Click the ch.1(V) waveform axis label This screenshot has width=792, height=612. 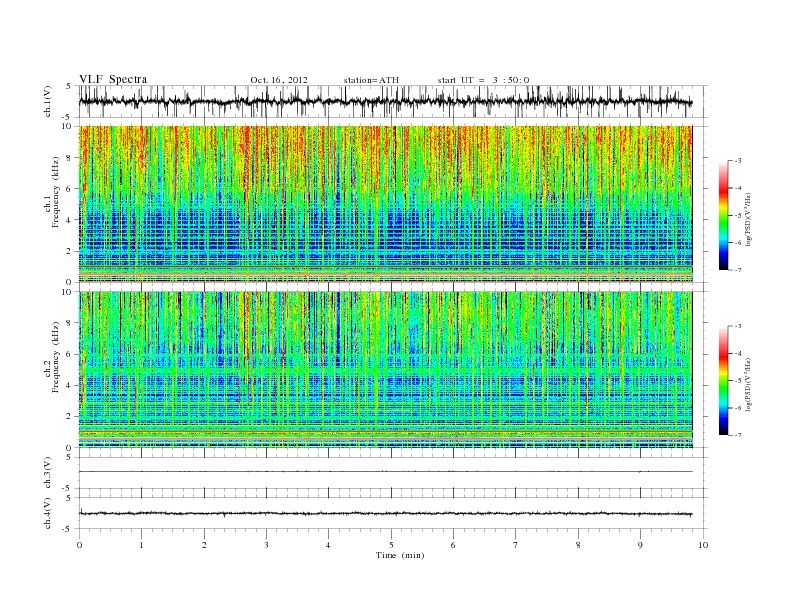pyautogui.click(x=47, y=101)
